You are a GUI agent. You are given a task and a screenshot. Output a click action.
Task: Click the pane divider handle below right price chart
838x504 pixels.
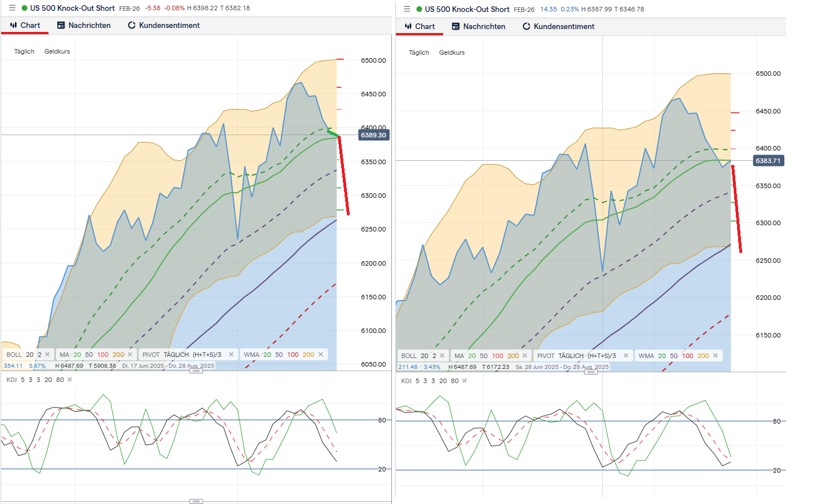(591, 372)
